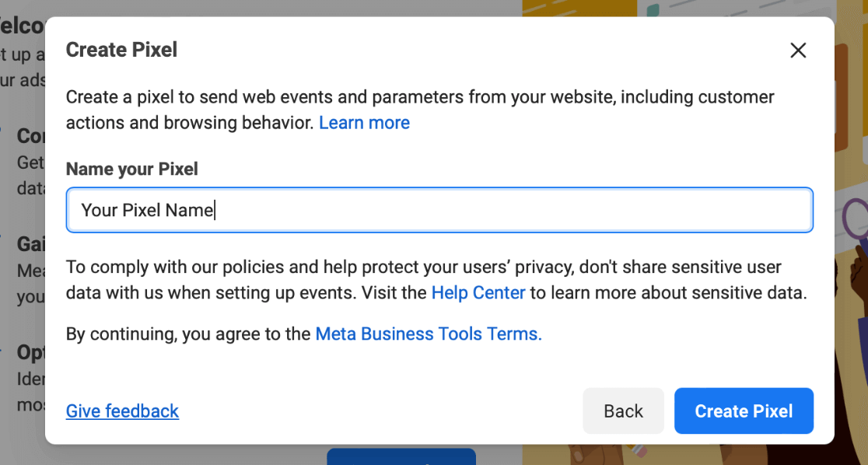Click the yellow illustration in top-right background
Screen dimensions: 868x465
579,8
